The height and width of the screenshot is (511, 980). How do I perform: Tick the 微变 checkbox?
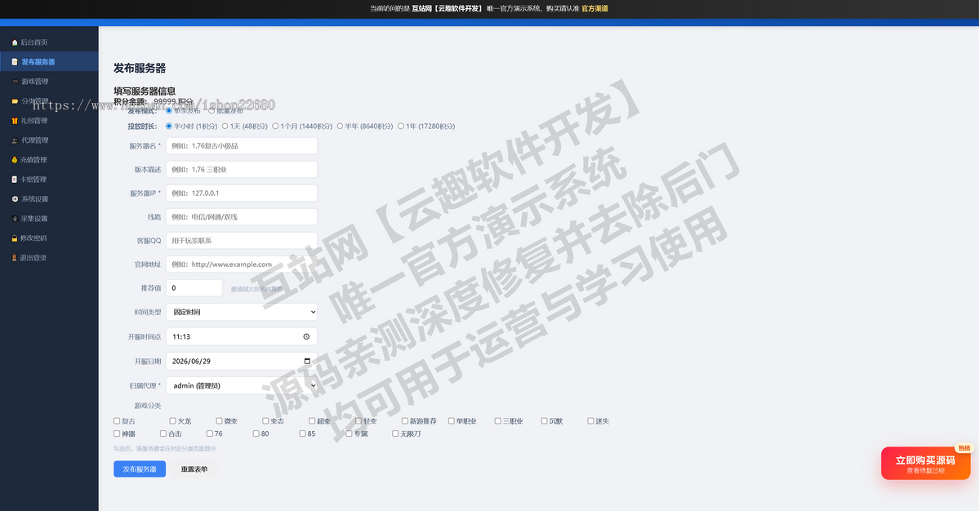click(x=220, y=421)
